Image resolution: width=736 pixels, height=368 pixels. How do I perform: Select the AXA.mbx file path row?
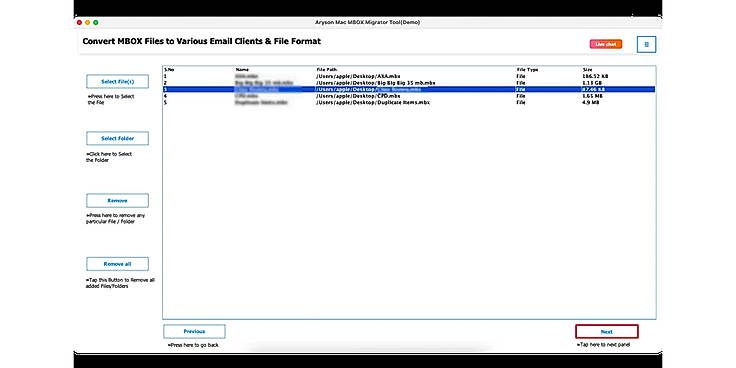click(x=359, y=76)
